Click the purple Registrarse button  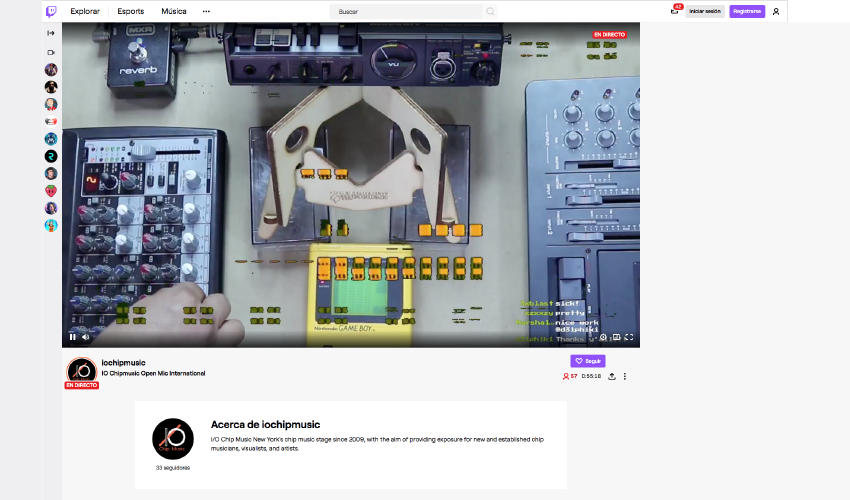(747, 11)
